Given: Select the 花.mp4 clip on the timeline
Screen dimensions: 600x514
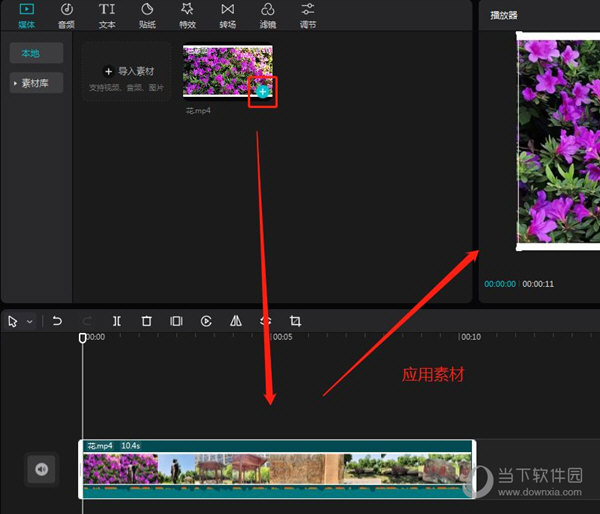Looking at the screenshot, I should tap(277, 470).
